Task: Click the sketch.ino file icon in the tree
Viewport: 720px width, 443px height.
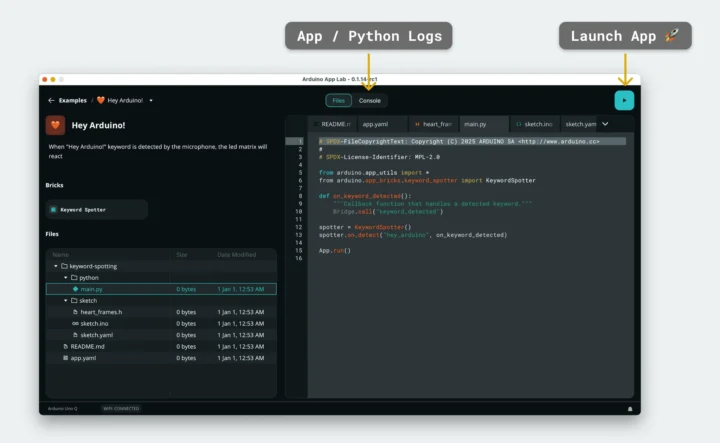Action: tap(75, 323)
